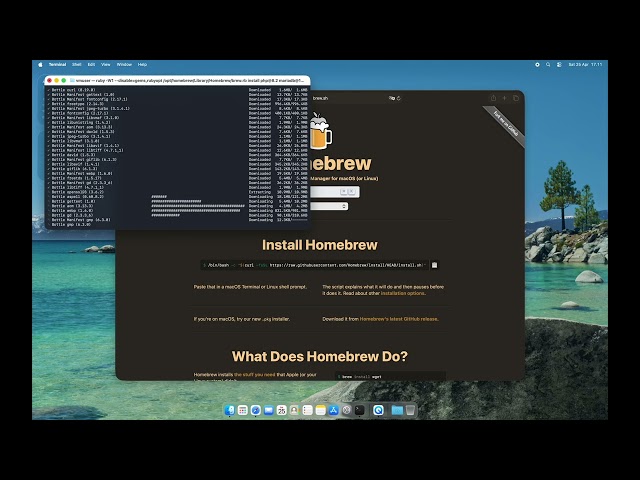Click the Homebrew install command text box
This screenshot has width=640, height=480.
coord(315,265)
